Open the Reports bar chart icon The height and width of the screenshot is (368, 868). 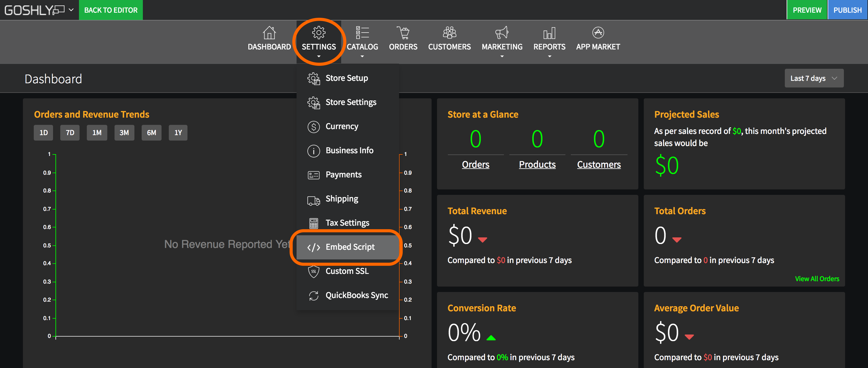pyautogui.click(x=549, y=33)
